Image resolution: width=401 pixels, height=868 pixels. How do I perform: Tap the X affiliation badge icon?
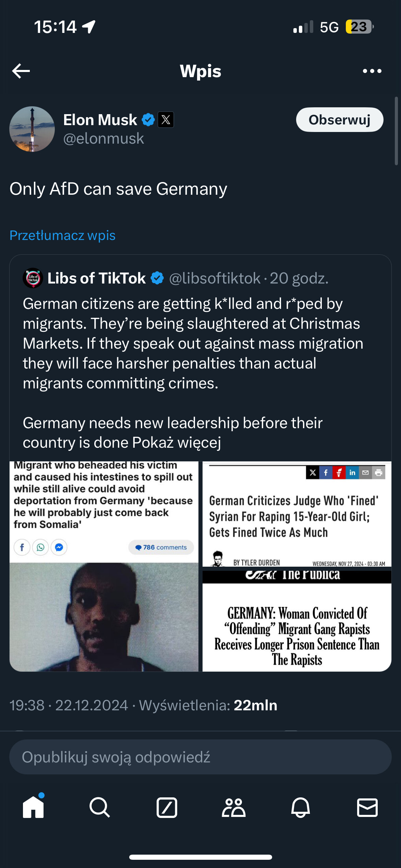coord(166,120)
